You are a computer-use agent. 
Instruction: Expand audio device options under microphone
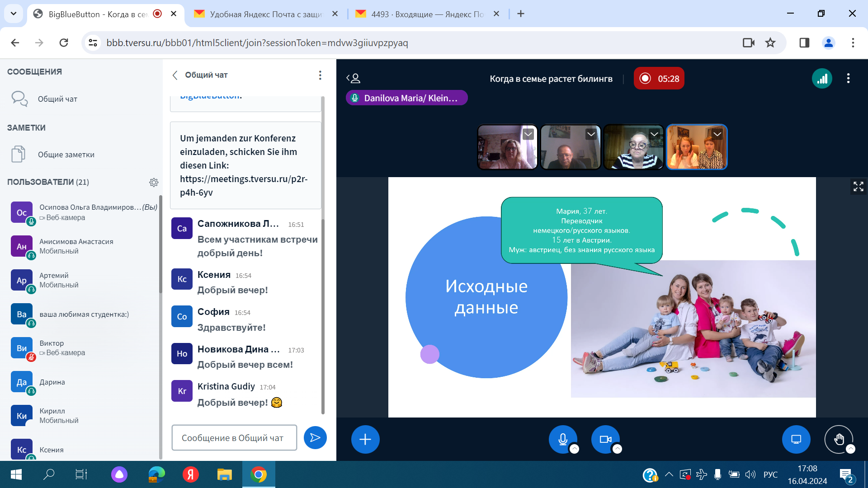pos(574,449)
